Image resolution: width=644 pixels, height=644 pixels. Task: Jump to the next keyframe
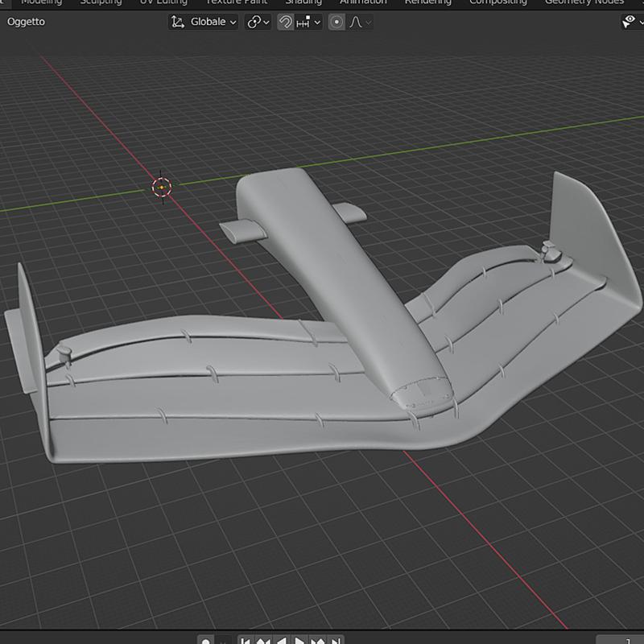click(x=319, y=641)
